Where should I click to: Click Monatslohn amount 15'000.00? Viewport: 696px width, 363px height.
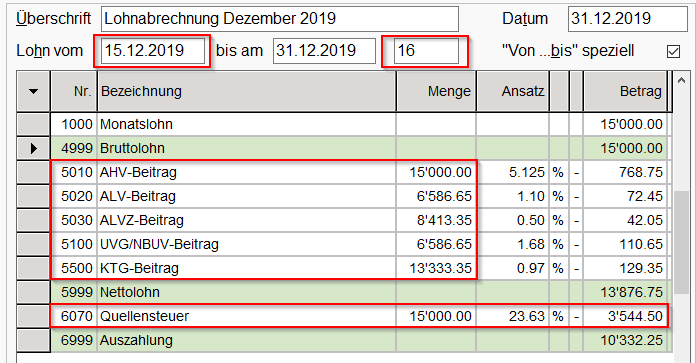[x=631, y=124]
